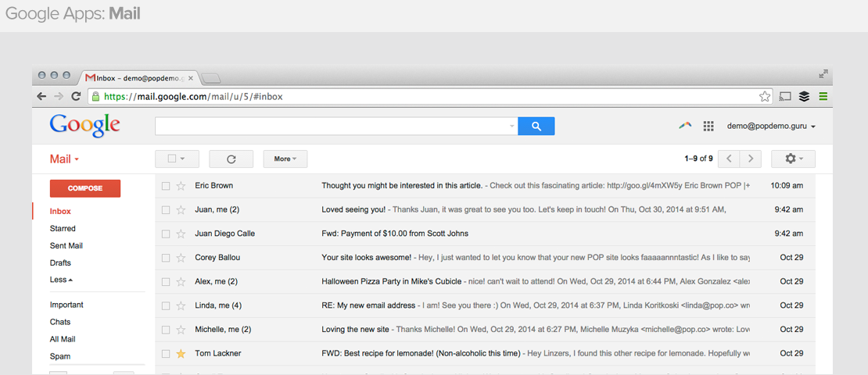Screen dimensions: 868x375
Task: Go back with the browser back arrow
Action: [x=41, y=96]
